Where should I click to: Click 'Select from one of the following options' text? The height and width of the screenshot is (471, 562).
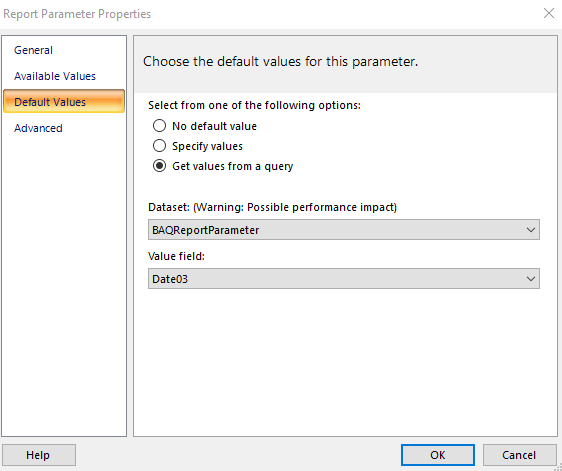pos(254,105)
